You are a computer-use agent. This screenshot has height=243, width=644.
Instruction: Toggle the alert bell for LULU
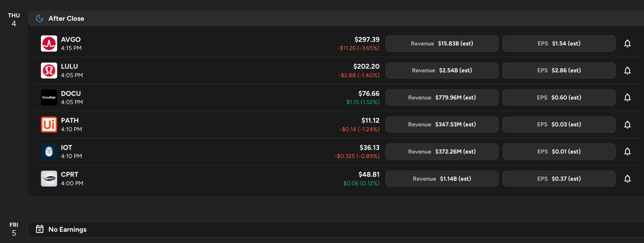[627, 70]
